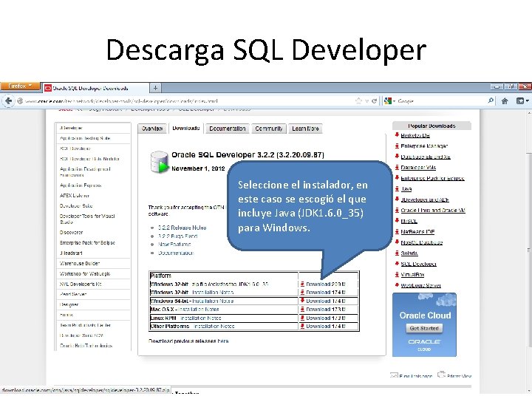
Task: Open the Documentation tab
Action: [x=228, y=129]
